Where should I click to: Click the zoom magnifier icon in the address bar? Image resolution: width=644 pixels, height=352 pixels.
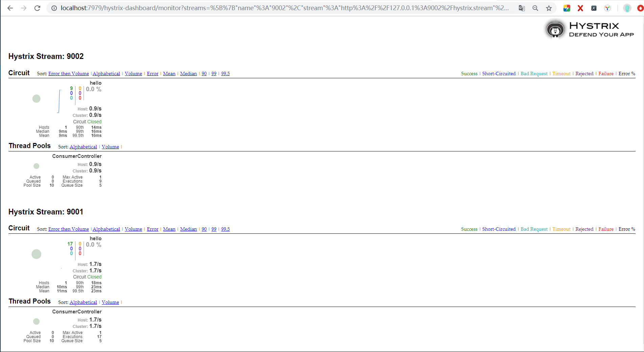tap(535, 8)
